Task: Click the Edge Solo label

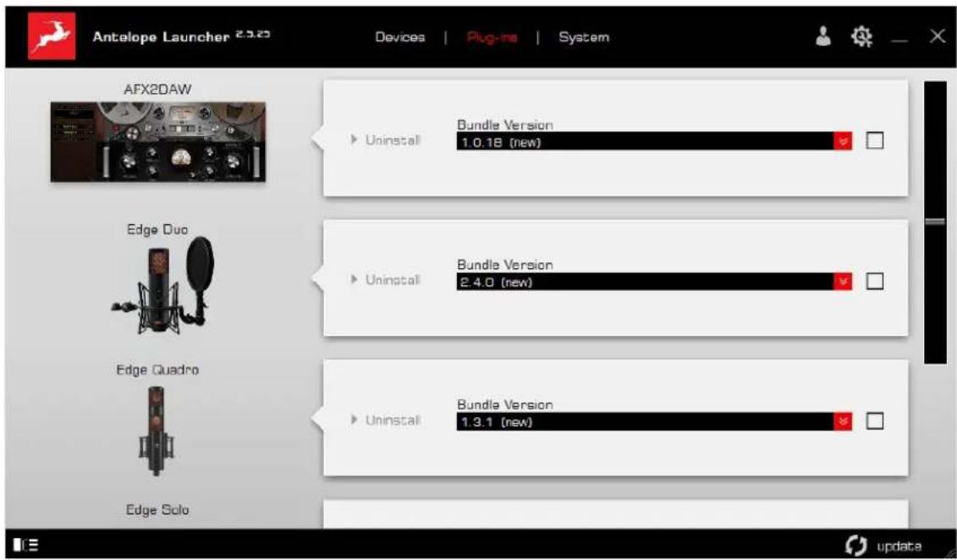Action: [157, 510]
